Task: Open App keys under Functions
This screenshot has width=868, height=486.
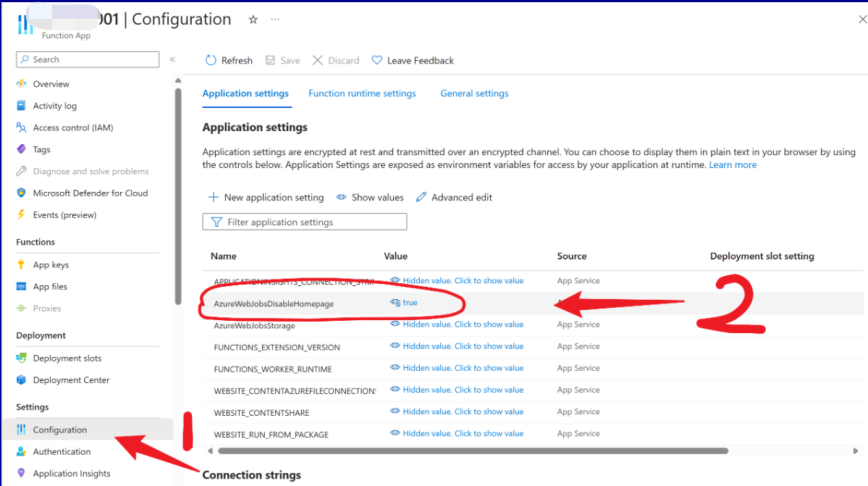Action: tap(51, 265)
